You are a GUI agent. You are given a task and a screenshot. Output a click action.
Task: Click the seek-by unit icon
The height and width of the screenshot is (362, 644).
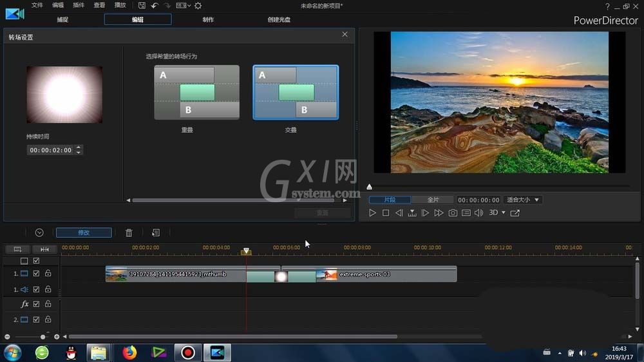click(x=412, y=213)
